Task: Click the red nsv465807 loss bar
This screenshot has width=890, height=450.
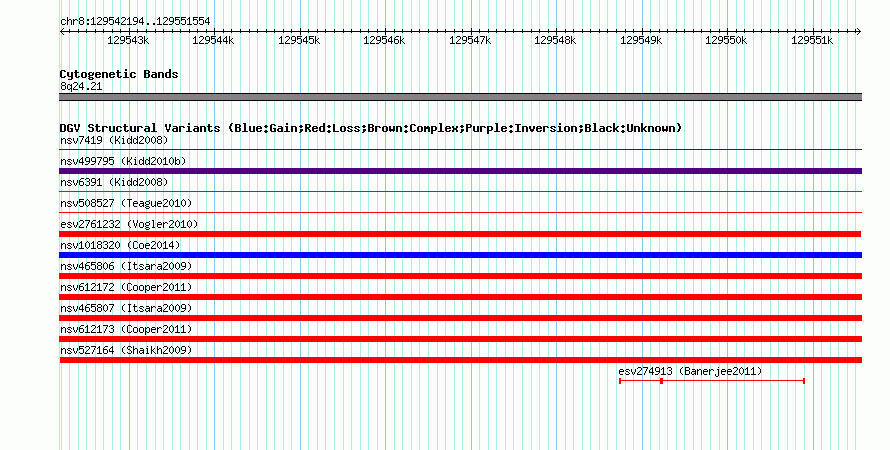Action: [460, 318]
